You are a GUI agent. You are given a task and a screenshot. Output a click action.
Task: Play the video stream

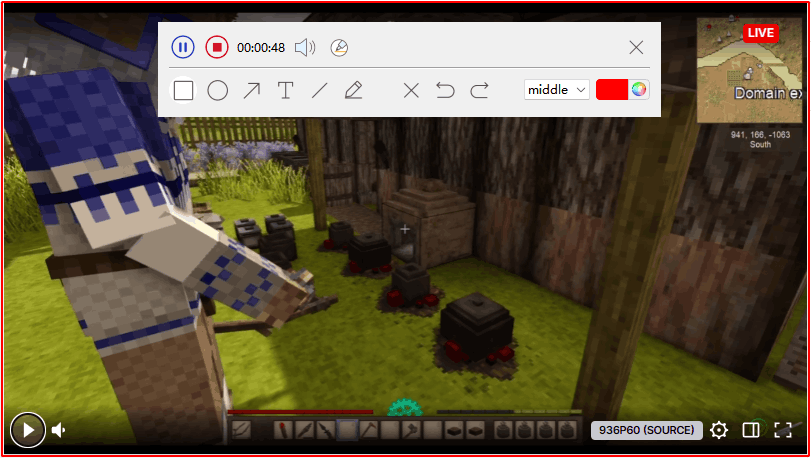click(x=27, y=430)
